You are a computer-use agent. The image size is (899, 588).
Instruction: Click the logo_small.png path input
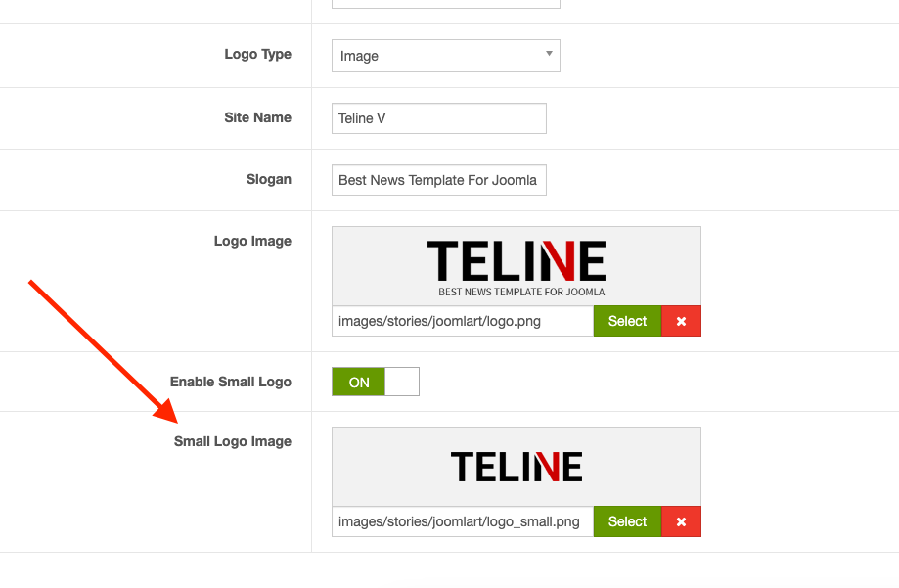pyautogui.click(x=462, y=521)
